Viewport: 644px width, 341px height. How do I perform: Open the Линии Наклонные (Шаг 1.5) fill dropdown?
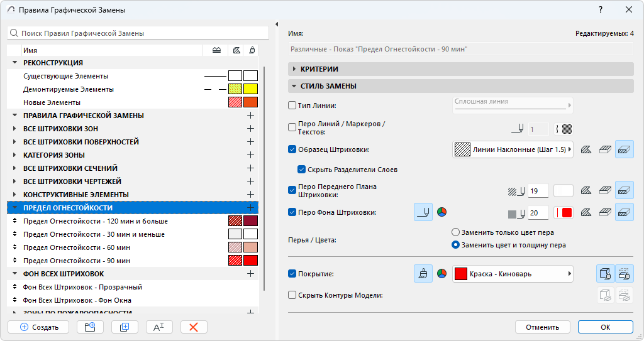coord(513,150)
